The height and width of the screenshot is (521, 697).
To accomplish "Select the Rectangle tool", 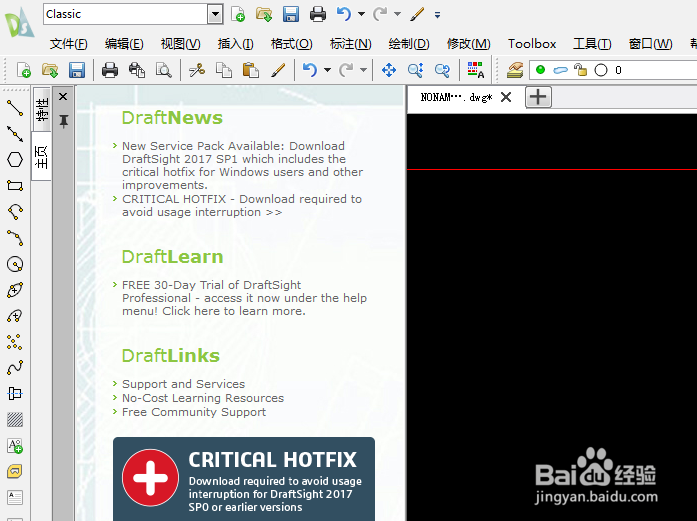I will click(15, 186).
